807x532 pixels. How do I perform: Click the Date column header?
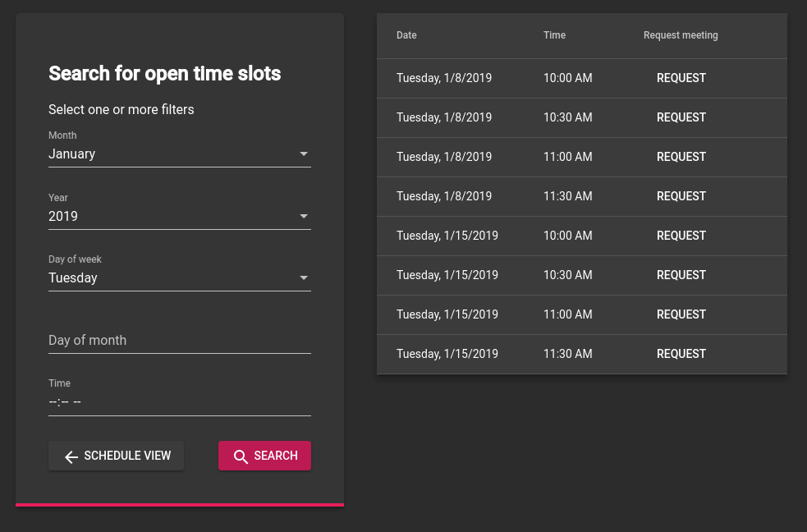coord(406,35)
